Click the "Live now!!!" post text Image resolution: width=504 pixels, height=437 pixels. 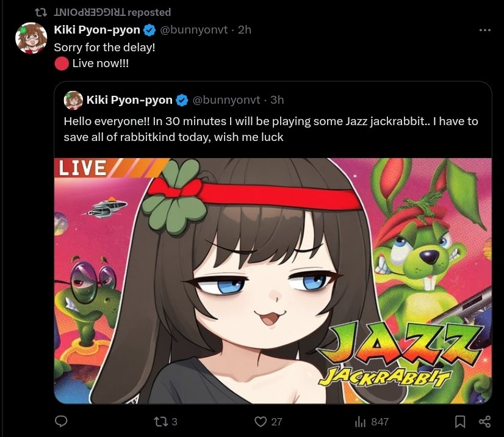click(101, 63)
